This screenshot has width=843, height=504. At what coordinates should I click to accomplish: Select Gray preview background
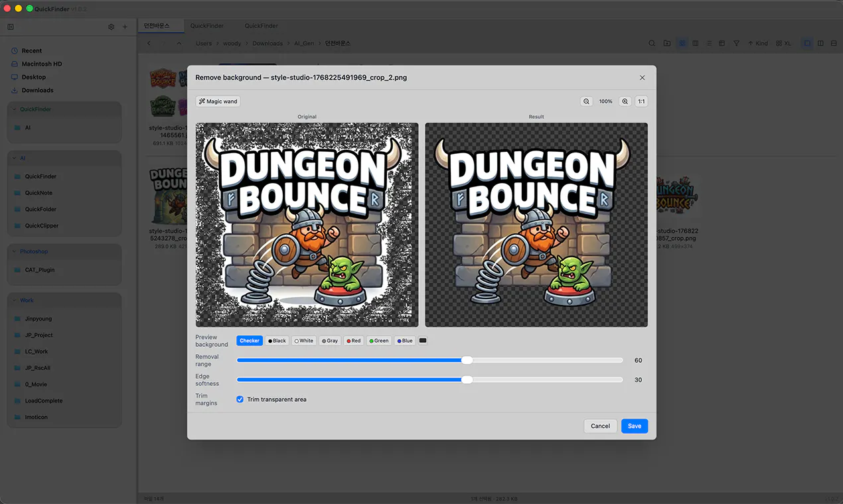click(330, 341)
